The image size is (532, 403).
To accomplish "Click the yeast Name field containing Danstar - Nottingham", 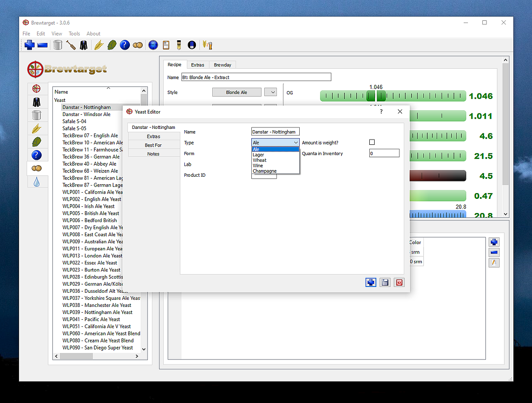I will point(275,132).
